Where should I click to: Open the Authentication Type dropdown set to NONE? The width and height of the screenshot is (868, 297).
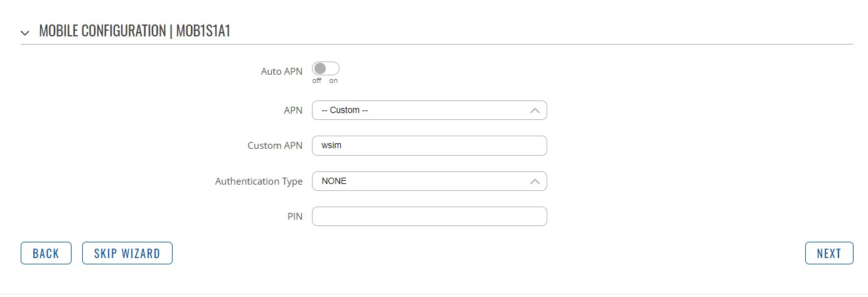point(429,181)
